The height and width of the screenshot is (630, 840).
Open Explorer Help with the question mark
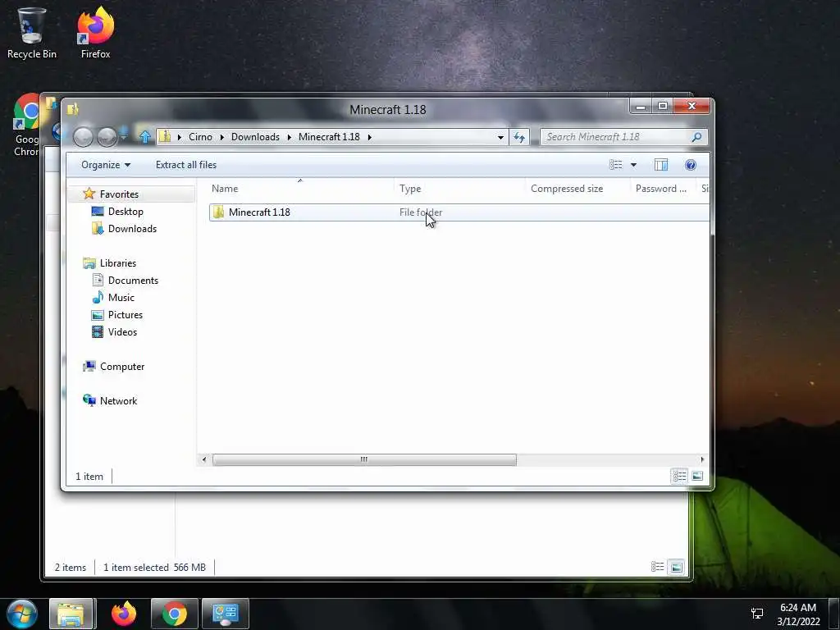pyautogui.click(x=691, y=165)
